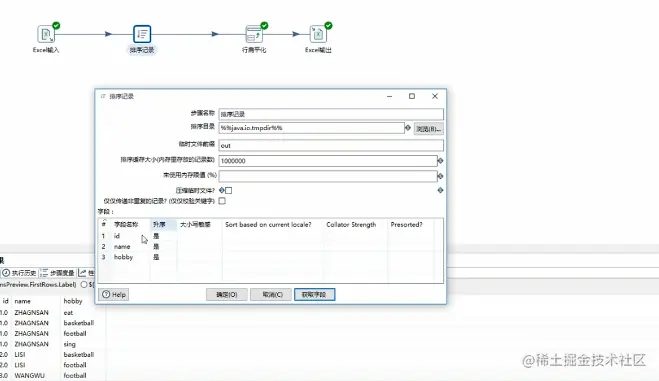The width and height of the screenshot is (659, 381).
Task: Select the Excel输出 step icon on canvas
Action: point(318,34)
